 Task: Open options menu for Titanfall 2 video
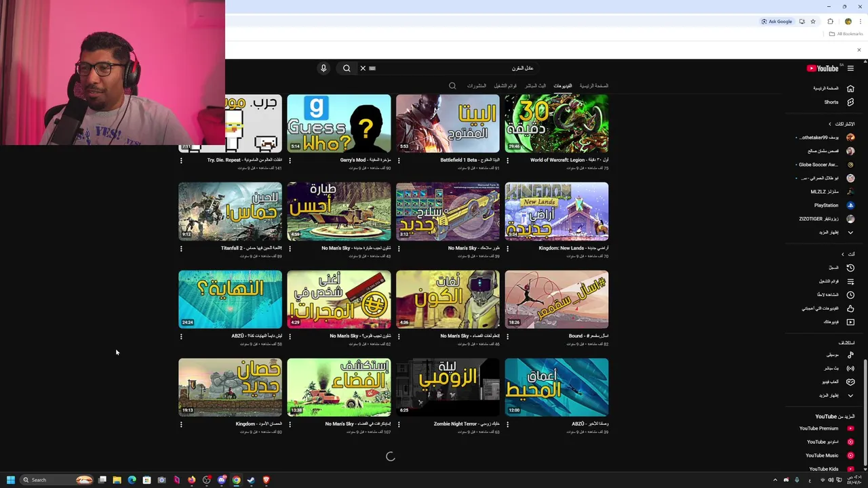point(181,249)
